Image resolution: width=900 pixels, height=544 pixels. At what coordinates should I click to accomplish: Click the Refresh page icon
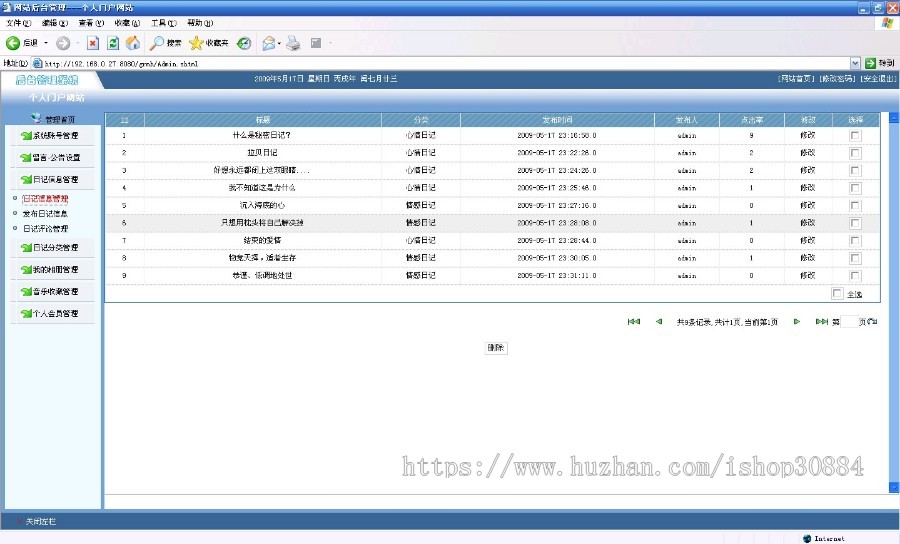[x=113, y=43]
